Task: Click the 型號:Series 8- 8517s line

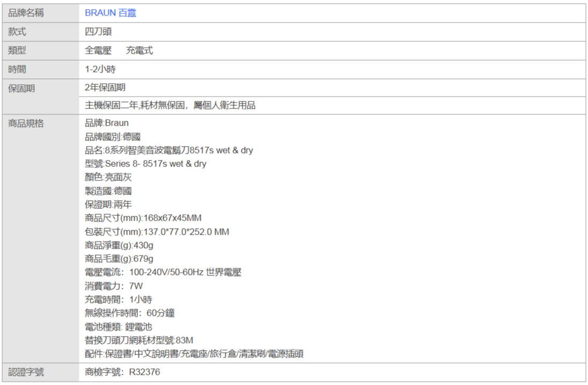Action: [145, 164]
